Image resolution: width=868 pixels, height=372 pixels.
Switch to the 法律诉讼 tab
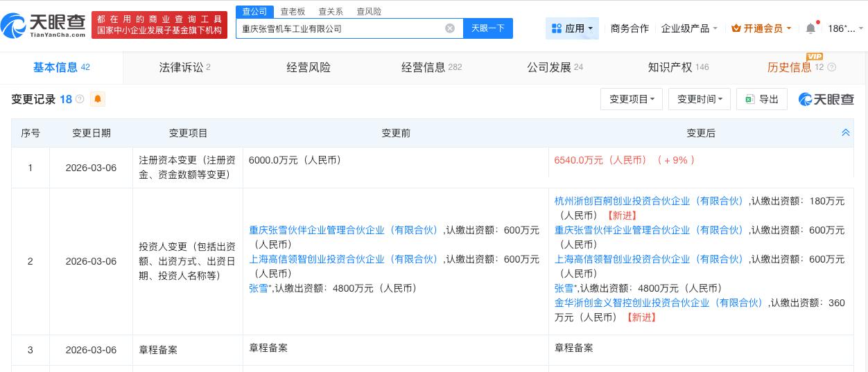coord(184,67)
